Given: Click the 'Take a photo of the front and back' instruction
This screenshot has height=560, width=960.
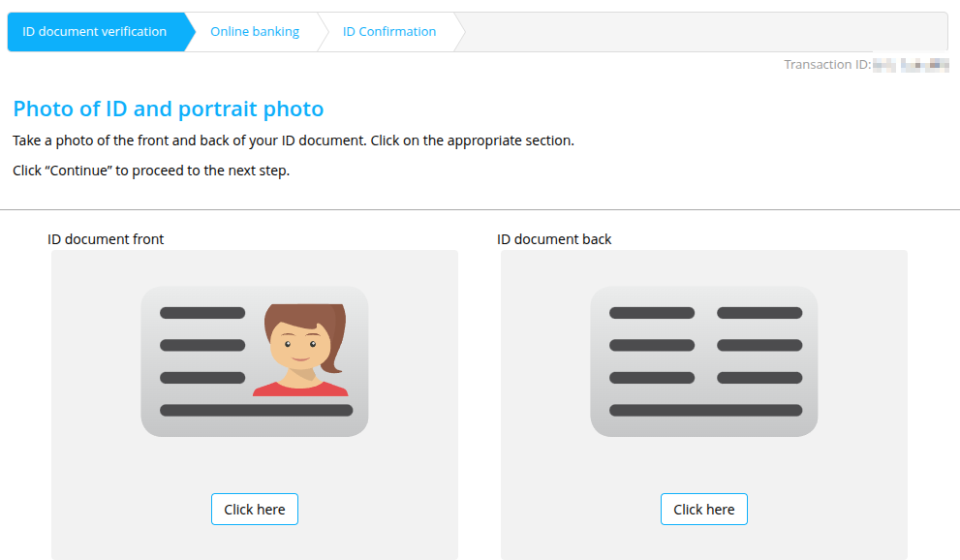Looking at the screenshot, I should coord(294,140).
